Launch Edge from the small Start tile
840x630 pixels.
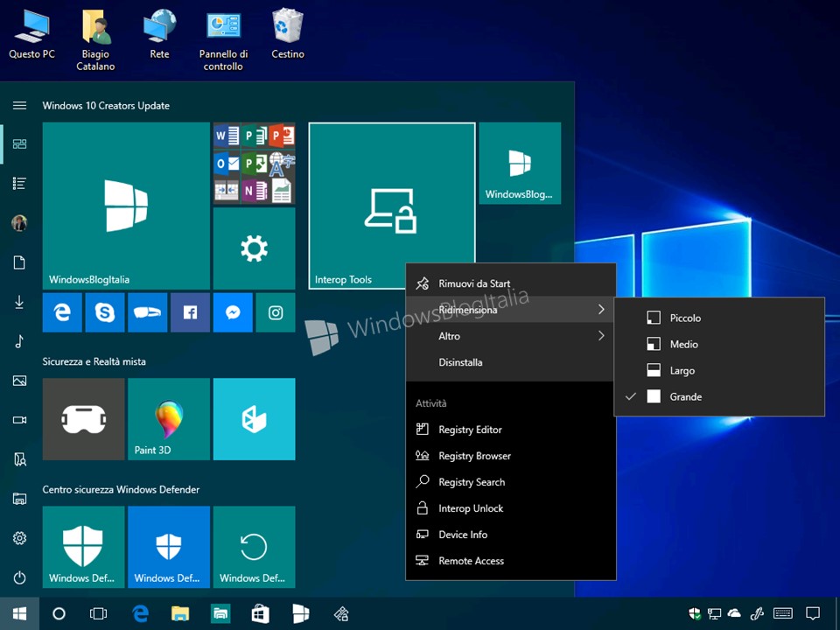pos(62,312)
